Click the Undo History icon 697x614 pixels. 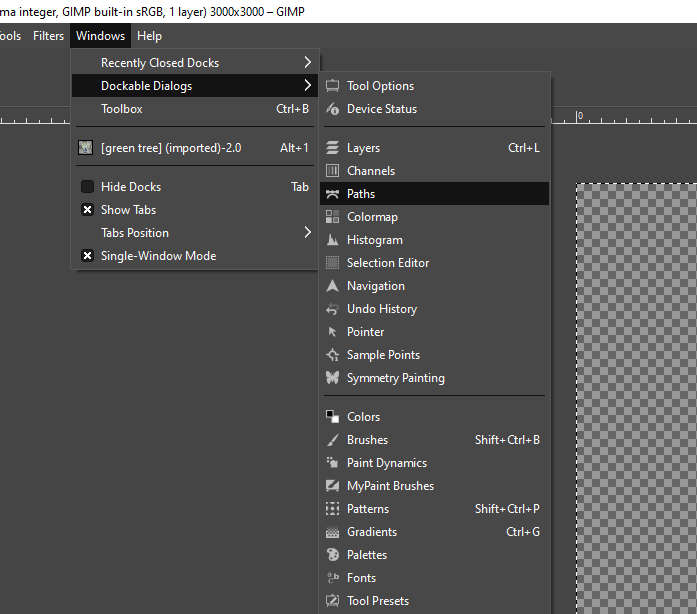coord(332,309)
